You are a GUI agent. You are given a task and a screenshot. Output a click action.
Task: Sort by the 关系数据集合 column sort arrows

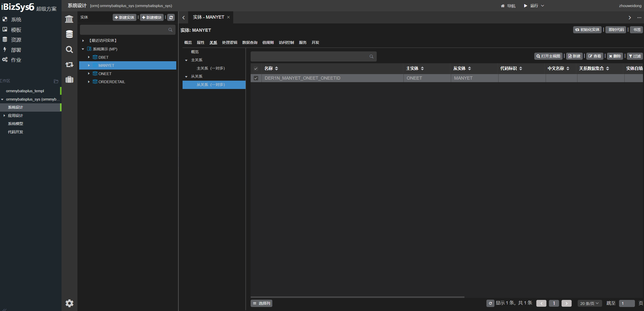point(608,68)
